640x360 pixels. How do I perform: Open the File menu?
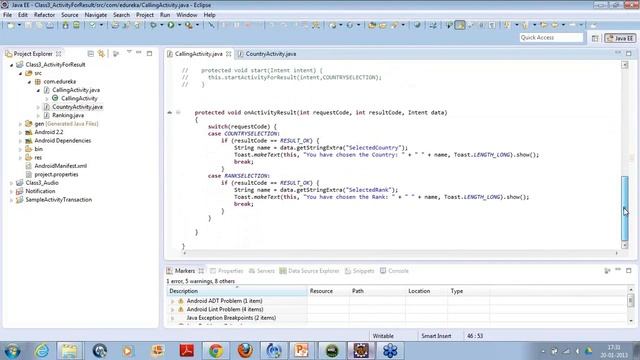click(7, 15)
